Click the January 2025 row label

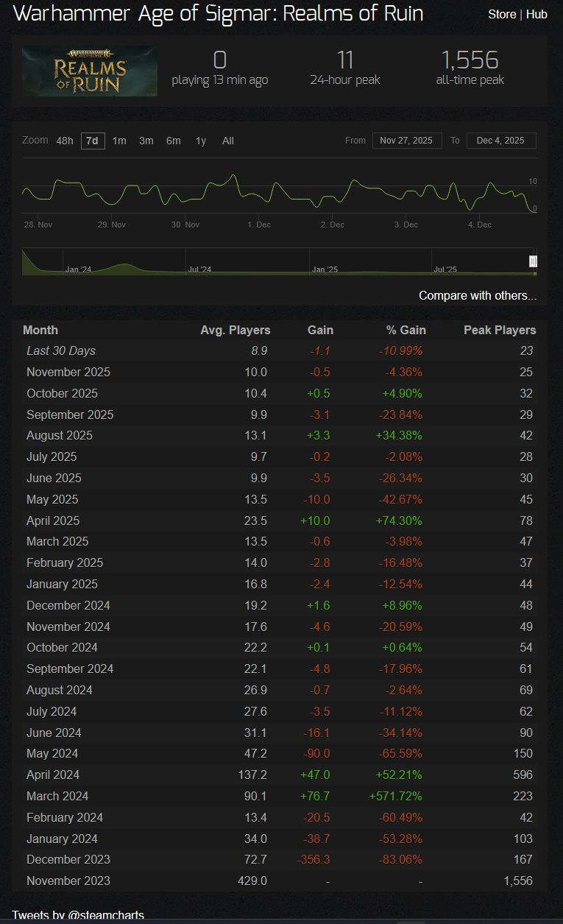[x=62, y=584]
